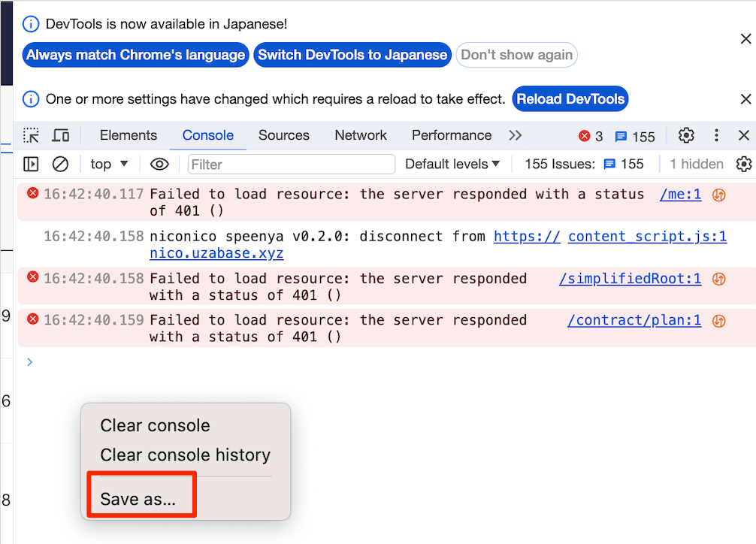Open console settings gear beside hidden count
The image size is (756, 544).
point(743,164)
